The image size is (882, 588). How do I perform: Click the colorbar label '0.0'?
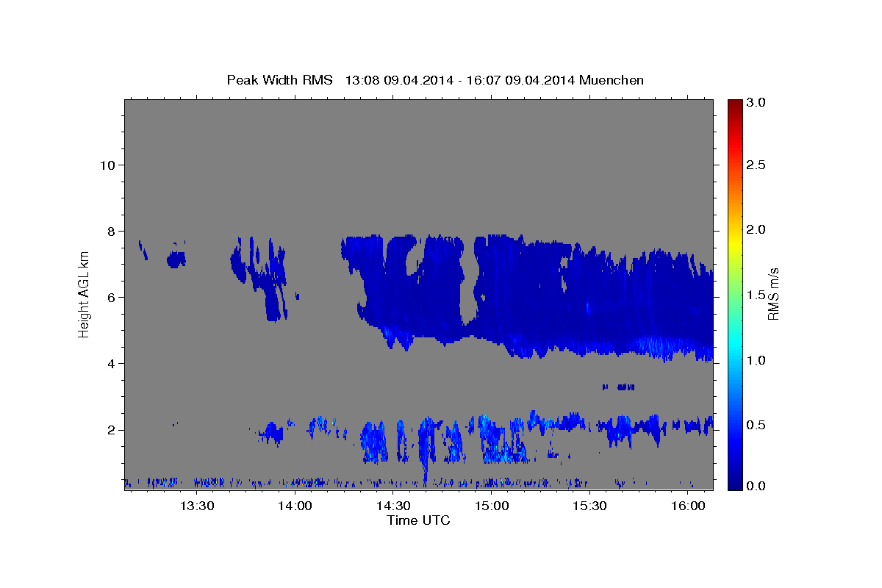click(757, 486)
